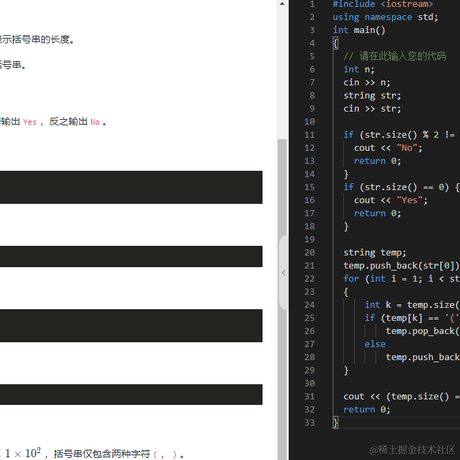
Task: Click the opening brace on line 23
Action: click(346, 292)
